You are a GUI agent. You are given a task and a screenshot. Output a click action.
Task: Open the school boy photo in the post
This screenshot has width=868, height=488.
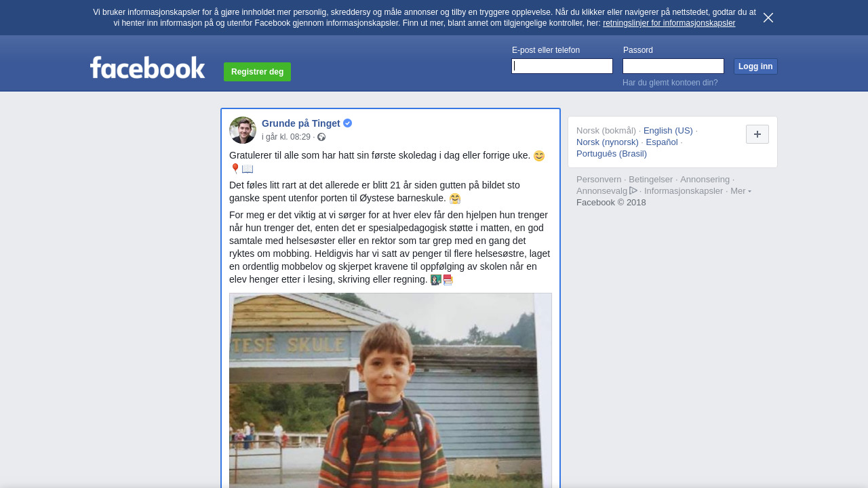pos(391,390)
